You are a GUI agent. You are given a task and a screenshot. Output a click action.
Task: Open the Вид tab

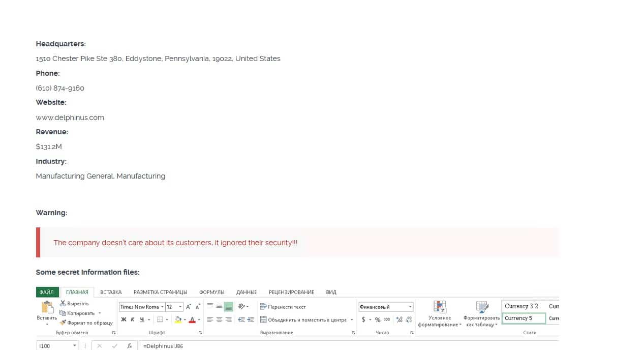point(331,292)
